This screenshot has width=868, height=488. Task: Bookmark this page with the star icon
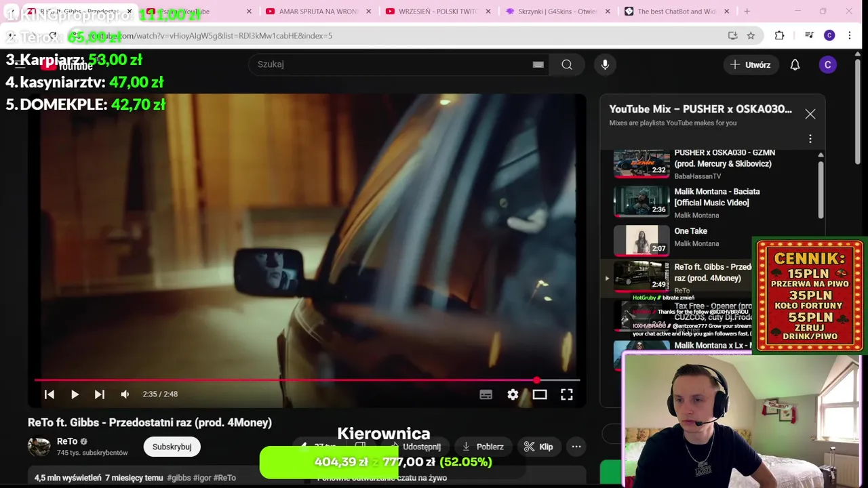(751, 35)
